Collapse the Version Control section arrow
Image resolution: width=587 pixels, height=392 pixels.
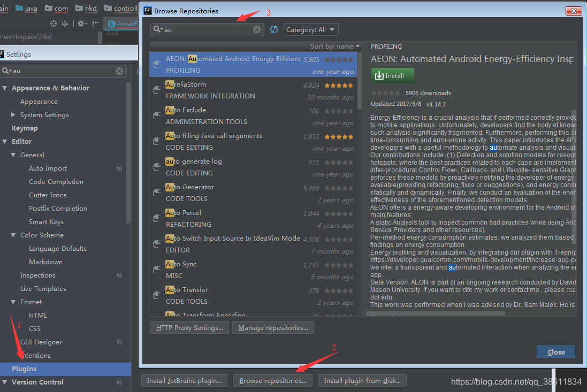point(5,382)
